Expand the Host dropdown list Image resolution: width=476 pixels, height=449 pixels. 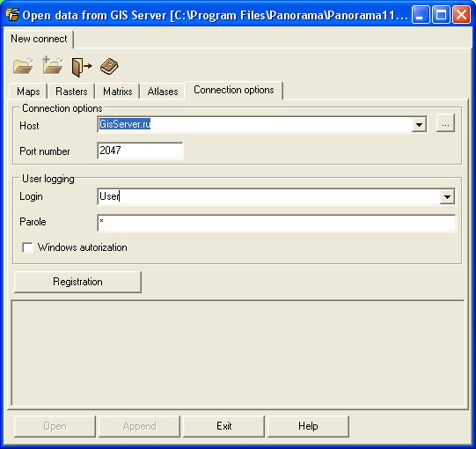[419, 124]
